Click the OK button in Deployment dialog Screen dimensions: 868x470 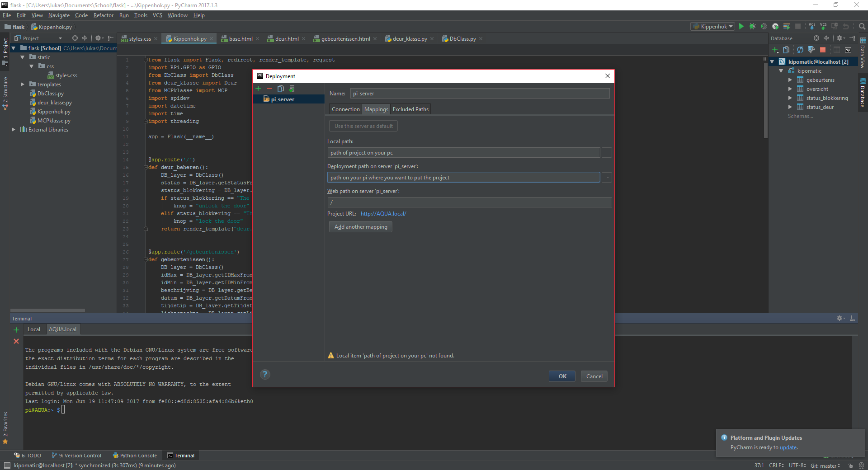click(562, 376)
